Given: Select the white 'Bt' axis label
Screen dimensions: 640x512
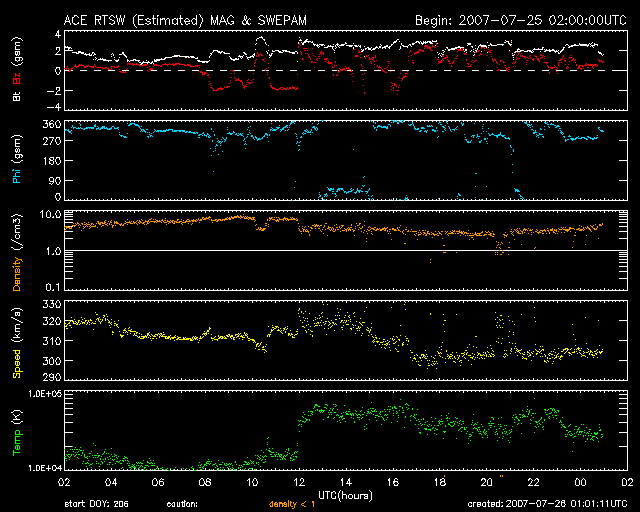Looking at the screenshot, I should coord(17,96).
